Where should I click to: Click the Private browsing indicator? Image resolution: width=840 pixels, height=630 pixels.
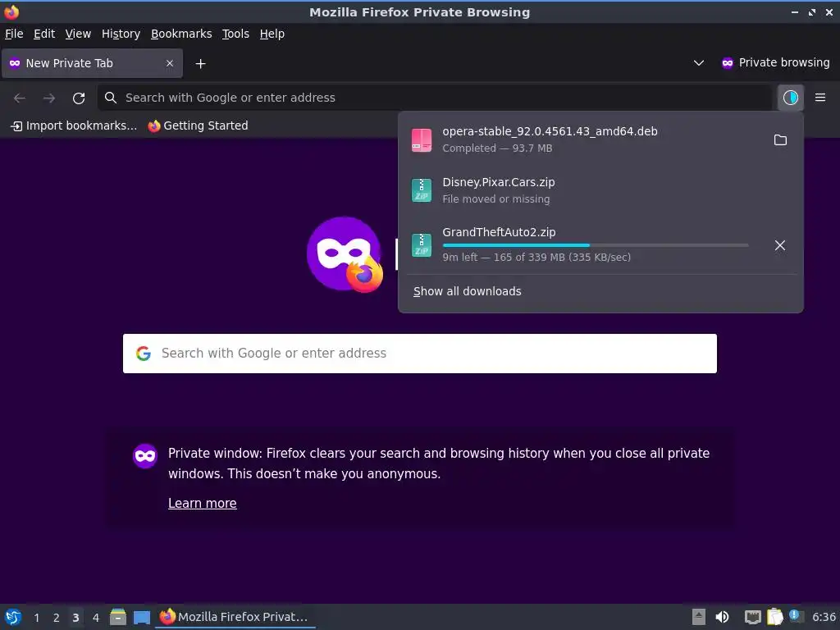click(x=776, y=62)
